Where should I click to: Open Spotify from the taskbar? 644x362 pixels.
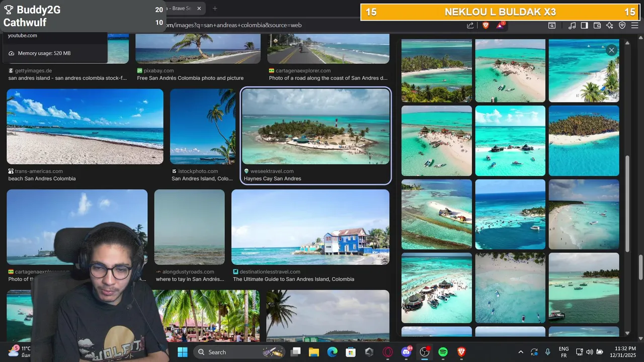(x=443, y=352)
